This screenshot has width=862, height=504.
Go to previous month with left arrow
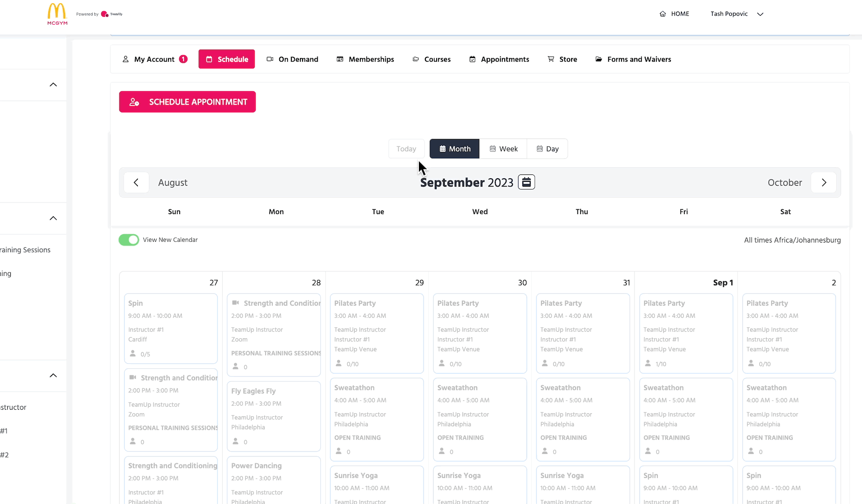tap(136, 183)
